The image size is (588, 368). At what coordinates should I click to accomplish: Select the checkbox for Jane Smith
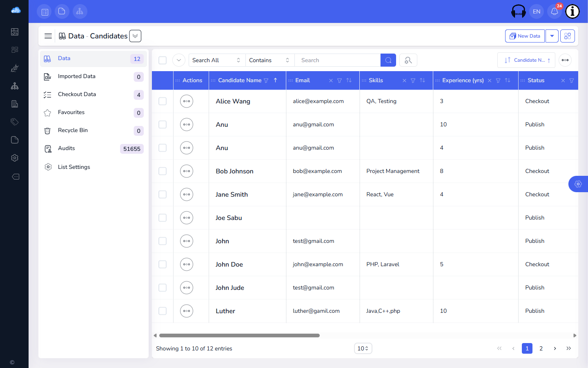(163, 194)
